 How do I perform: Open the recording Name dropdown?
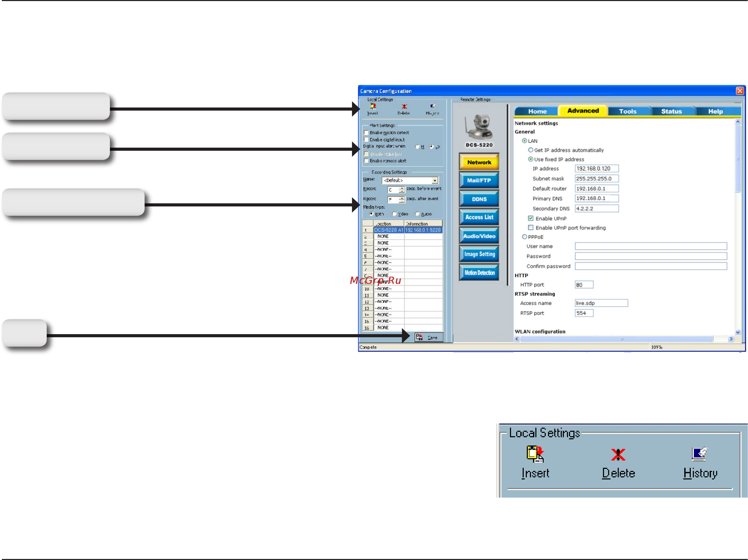(x=435, y=181)
